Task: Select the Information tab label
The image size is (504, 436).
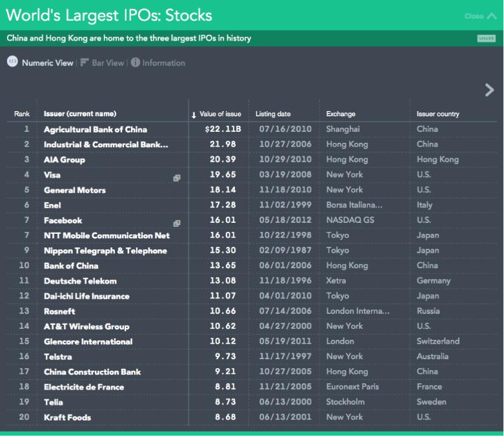Action: pos(164,63)
